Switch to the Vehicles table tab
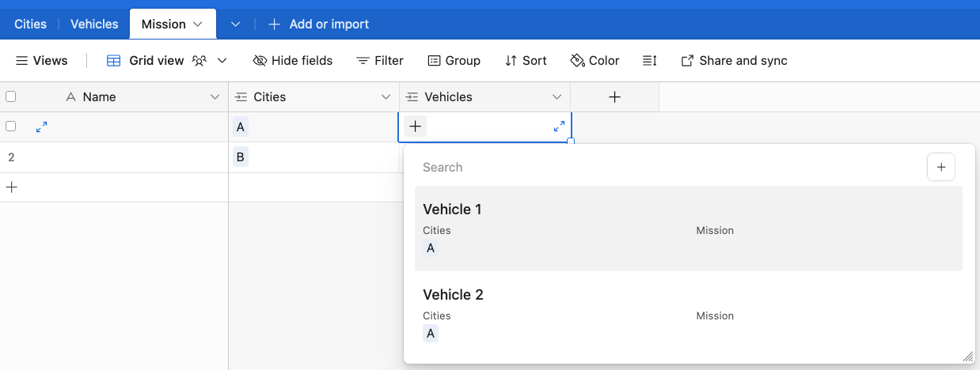 click(x=94, y=24)
